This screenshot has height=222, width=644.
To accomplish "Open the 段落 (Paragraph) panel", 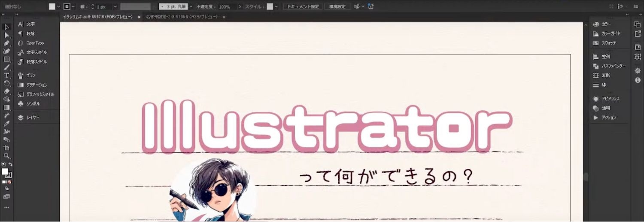I will pos(27,33).
